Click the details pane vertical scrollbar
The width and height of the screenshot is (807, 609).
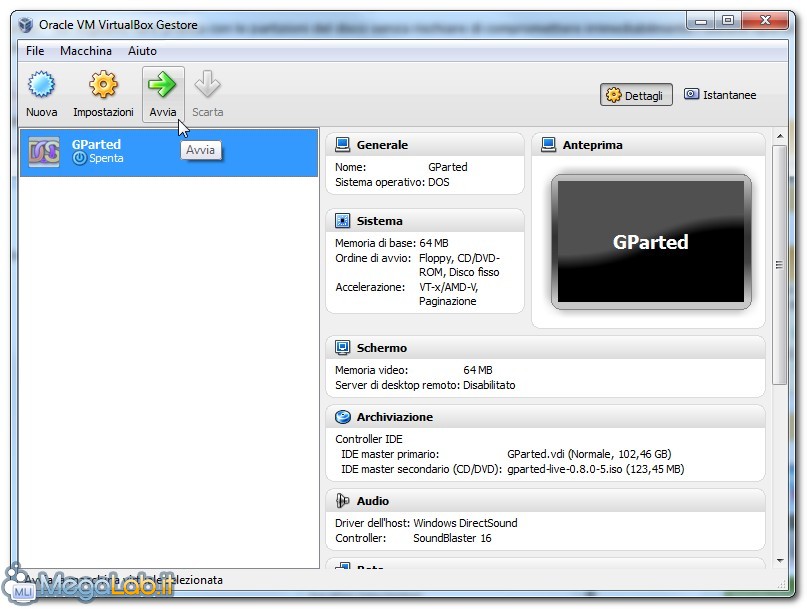pyautogui.click(x=779, y=265)
